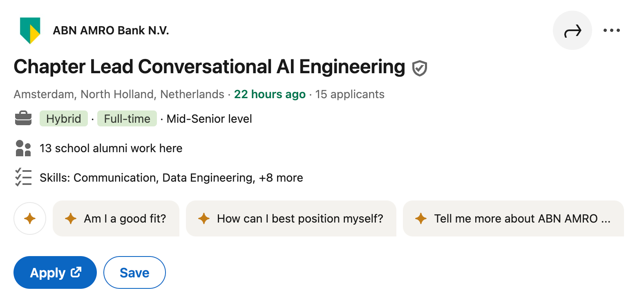
Task: Select the 'Hybrid' work type chip
Action: point(63,118)
